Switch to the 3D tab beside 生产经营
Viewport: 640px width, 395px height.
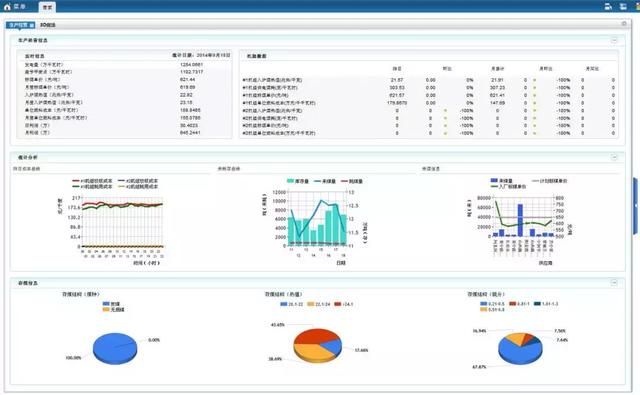(48, 25)
